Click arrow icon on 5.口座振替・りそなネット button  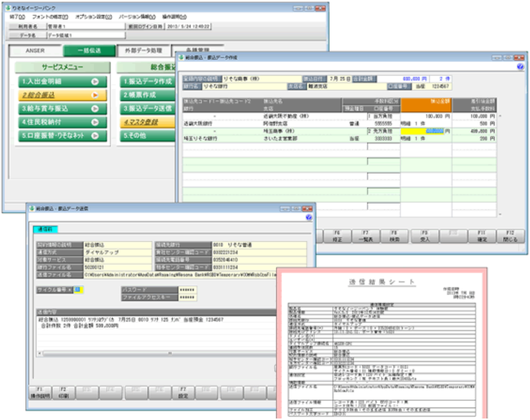tap(95, 135)
